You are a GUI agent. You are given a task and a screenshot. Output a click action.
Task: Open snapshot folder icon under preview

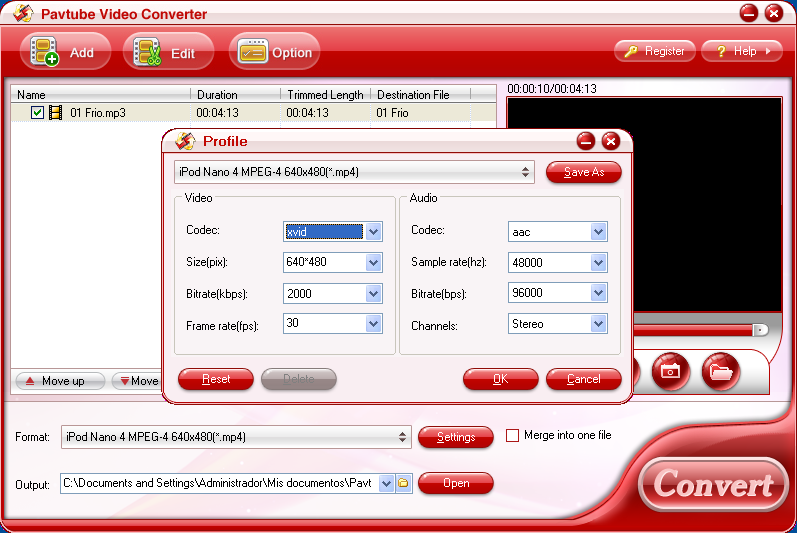coord(721,371)
